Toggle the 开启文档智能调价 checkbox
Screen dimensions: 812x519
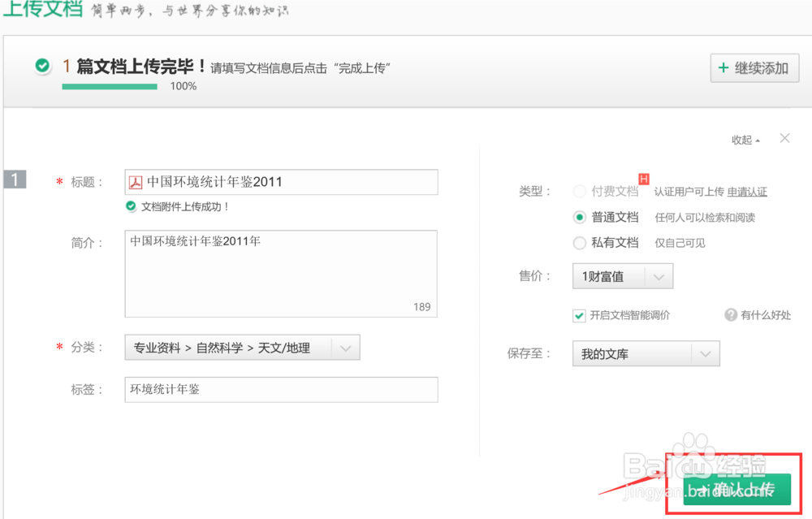click(x=579, y=315)
